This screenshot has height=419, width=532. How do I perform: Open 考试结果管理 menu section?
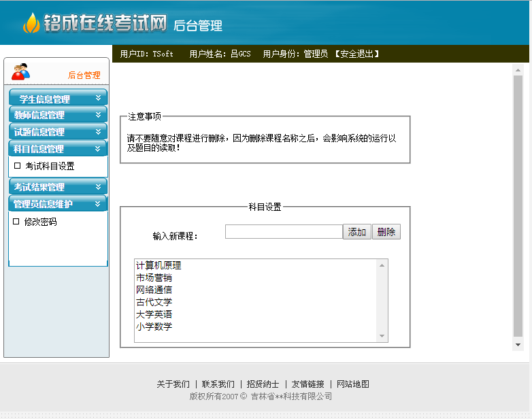click(58, 186)
